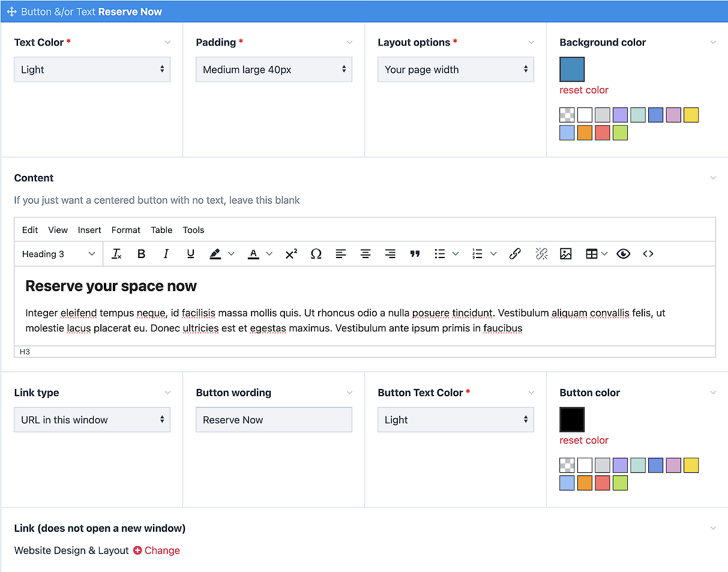
Task: Click the blockquote icon
Action: (x=415, y=254)
